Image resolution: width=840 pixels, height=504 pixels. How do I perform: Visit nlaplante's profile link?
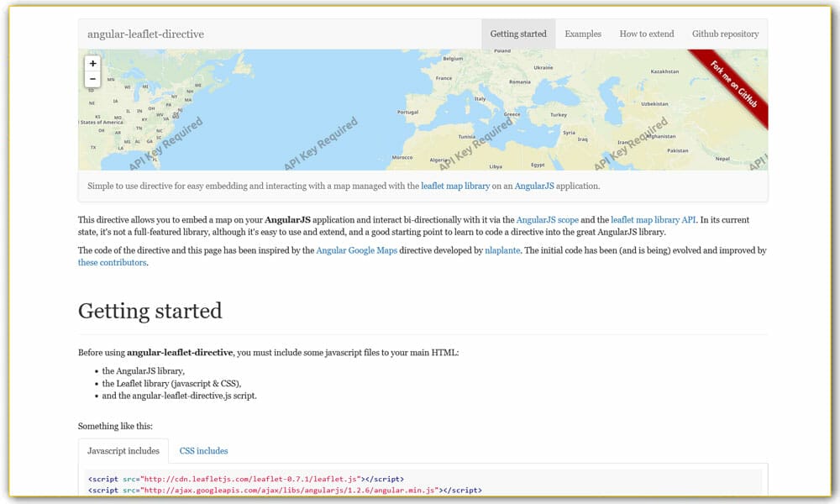[x=502, y=249]
